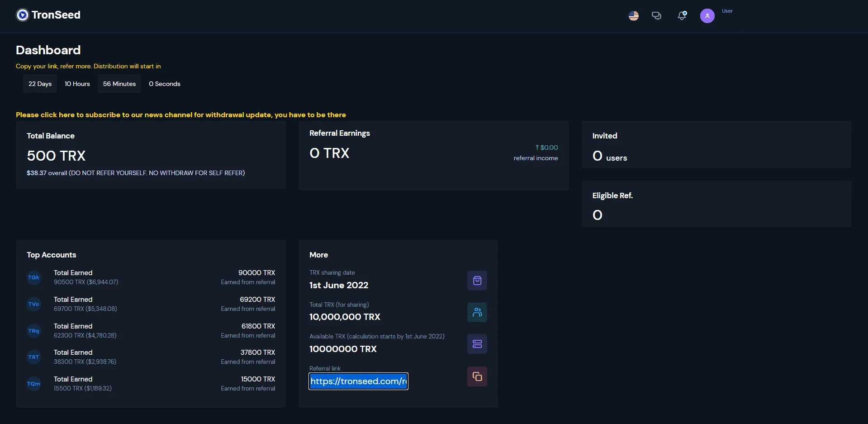868x424 pixels.
Task: Click the TQm account avatar
Action: [x=34, y=384]
